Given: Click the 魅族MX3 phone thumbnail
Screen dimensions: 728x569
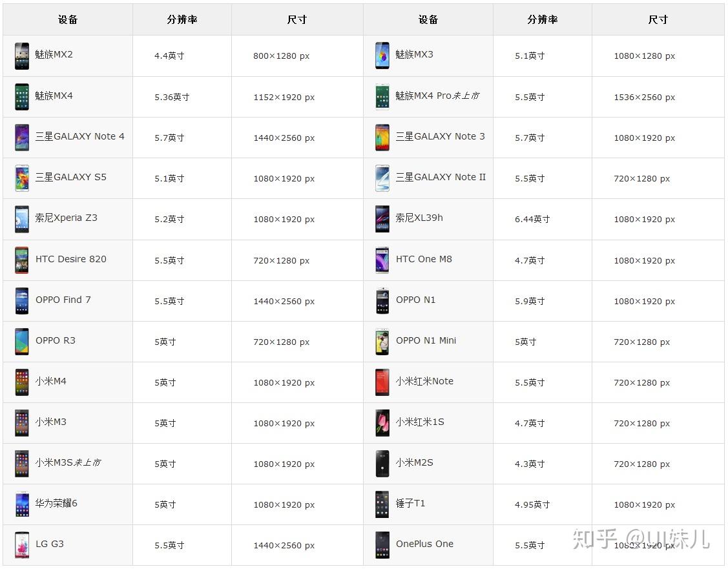Looking at the screenshot, I should click(382, 56).
